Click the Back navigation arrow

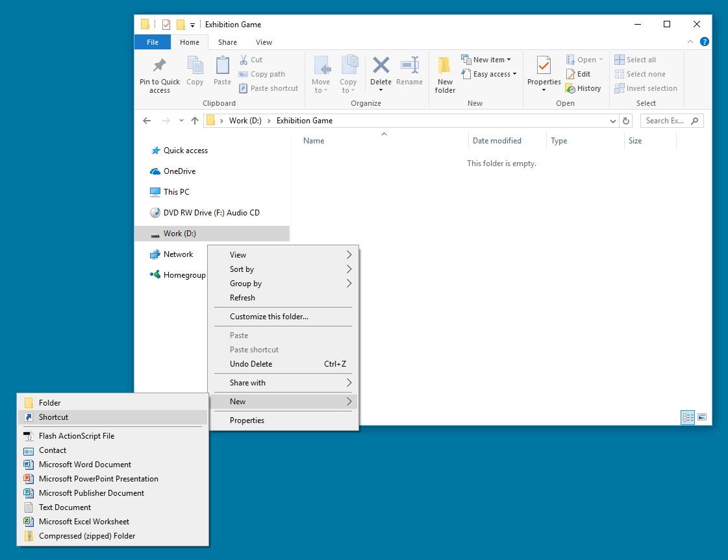pyautogui.click(x=147, y=121)
